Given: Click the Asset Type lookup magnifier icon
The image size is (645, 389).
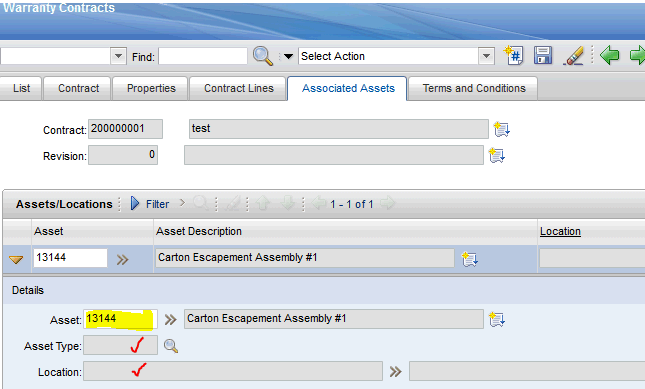Looking at the screenshot, I should pos(171,346).
